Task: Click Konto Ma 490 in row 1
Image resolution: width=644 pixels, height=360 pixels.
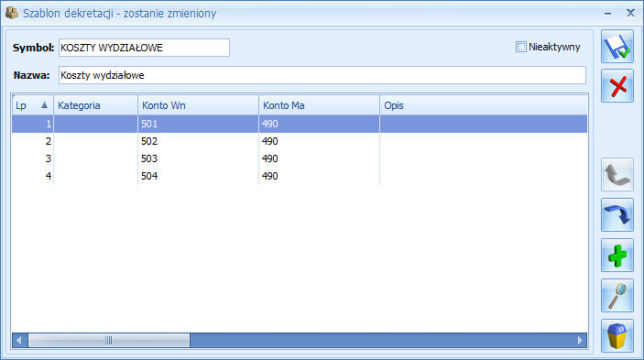Action: tap(319, 124)
